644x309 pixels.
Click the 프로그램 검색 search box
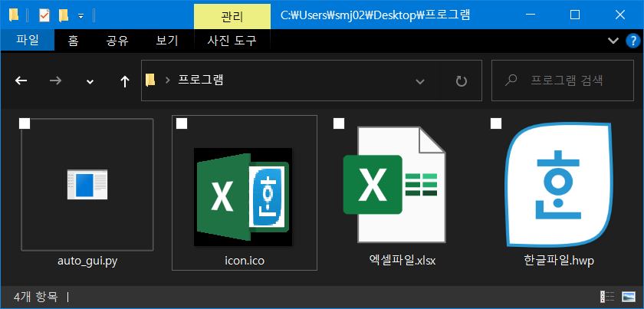562,81
